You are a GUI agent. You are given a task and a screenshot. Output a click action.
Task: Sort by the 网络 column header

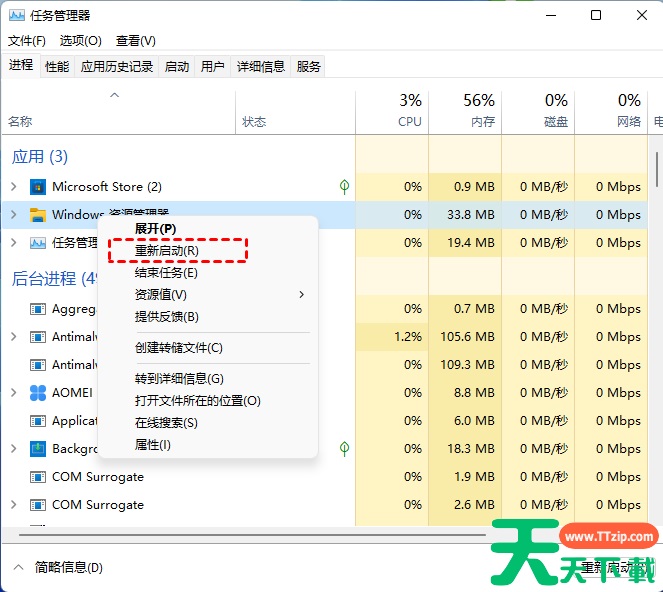(611, 112)
